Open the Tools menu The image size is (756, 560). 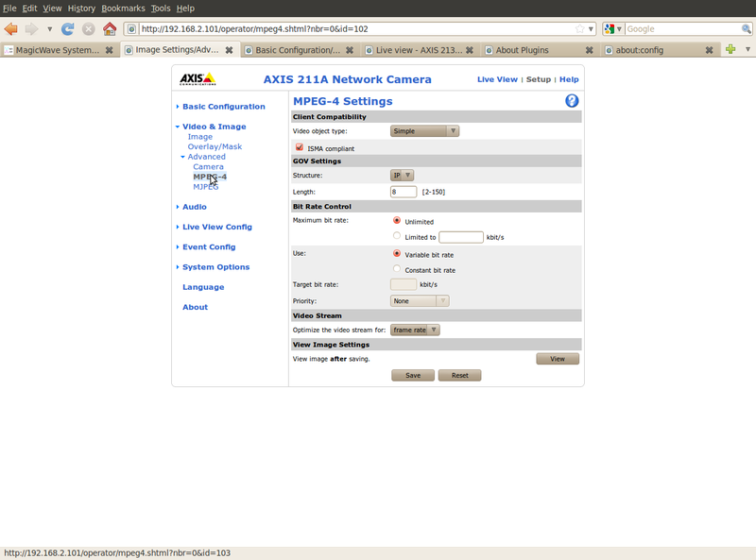click(x=161, y=8)
